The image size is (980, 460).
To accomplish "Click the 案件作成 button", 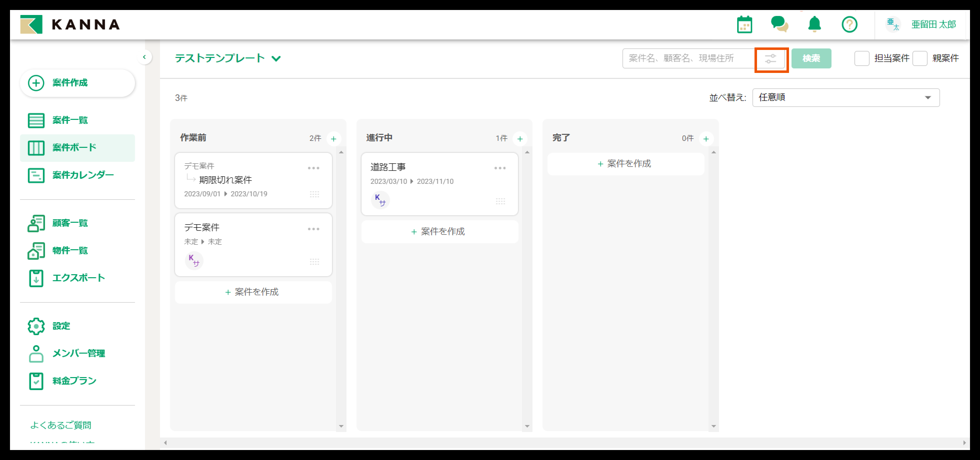I will point(77,83).
